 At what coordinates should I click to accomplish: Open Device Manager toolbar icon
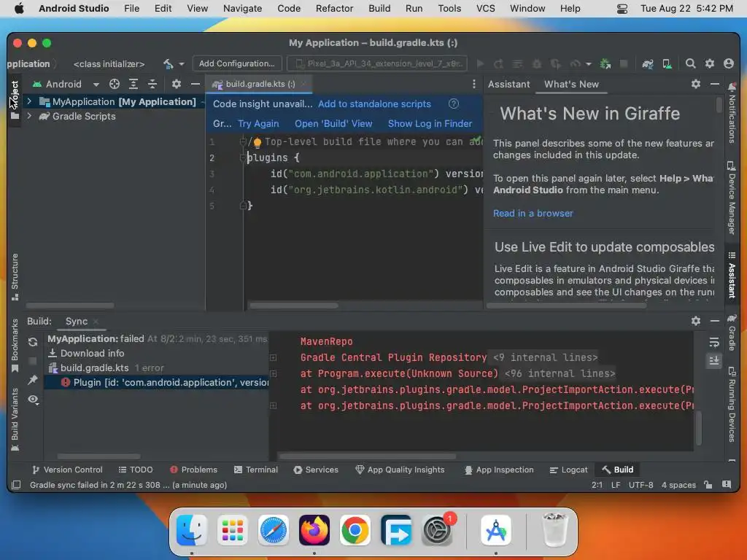(x=667, y=64)
